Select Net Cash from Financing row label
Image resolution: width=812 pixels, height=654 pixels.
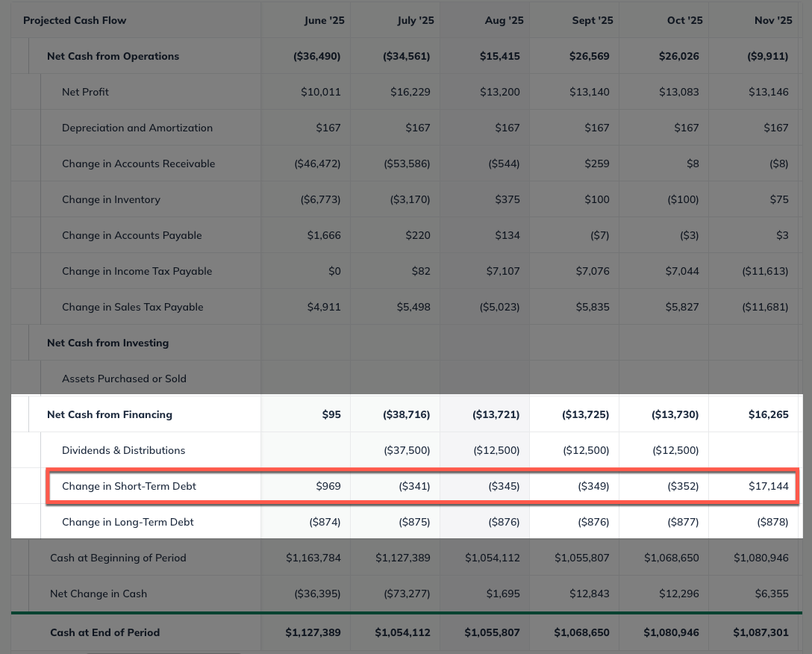pos(110,414)
